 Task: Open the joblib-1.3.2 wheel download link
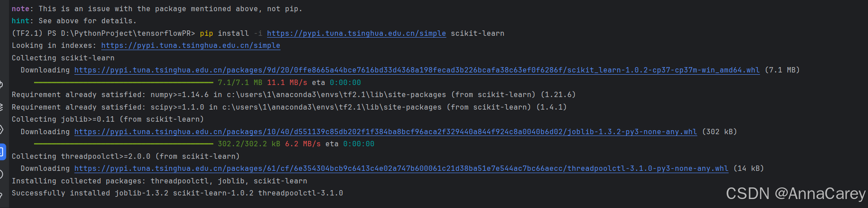coord(385,132)
